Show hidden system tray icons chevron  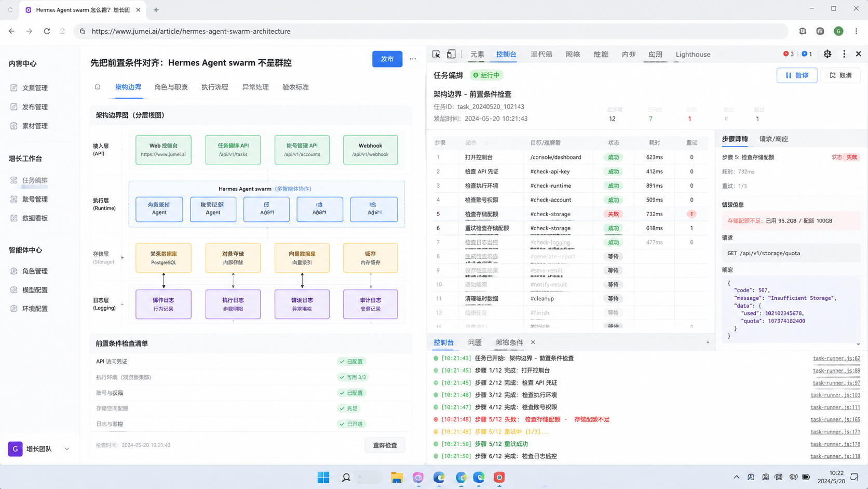[736, 477]
